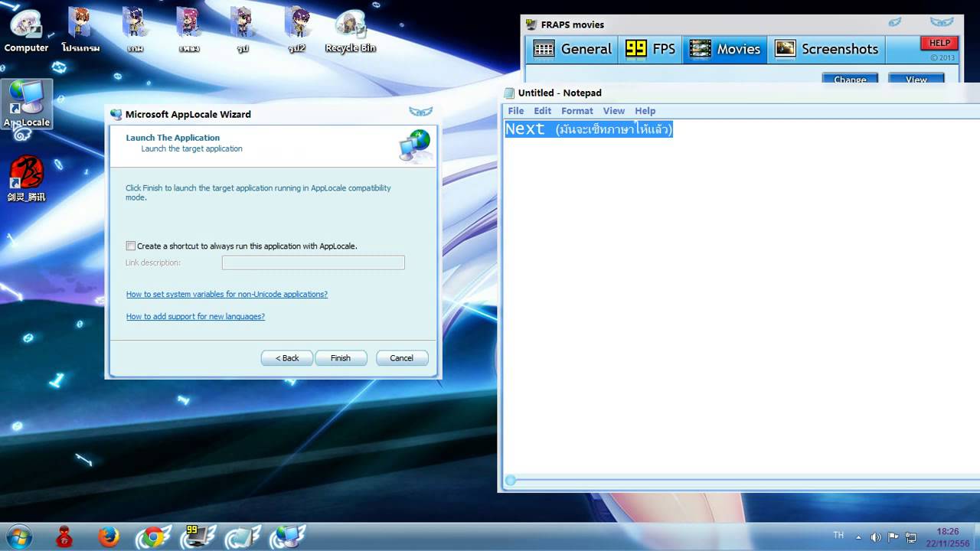This screenshot has height=551, width=980.
Task: Switch to Notepad taskbar button
Action: [x=243, y=536]
